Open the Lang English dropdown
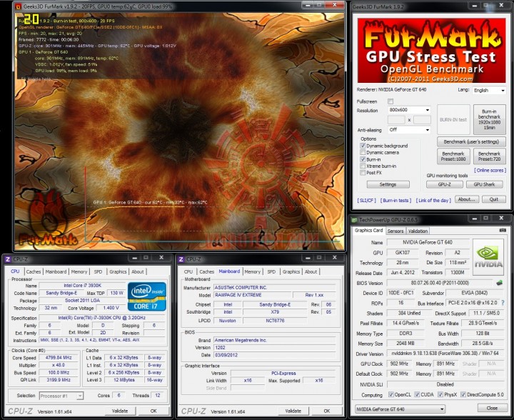Screen dimensions: 514x420 489,90
